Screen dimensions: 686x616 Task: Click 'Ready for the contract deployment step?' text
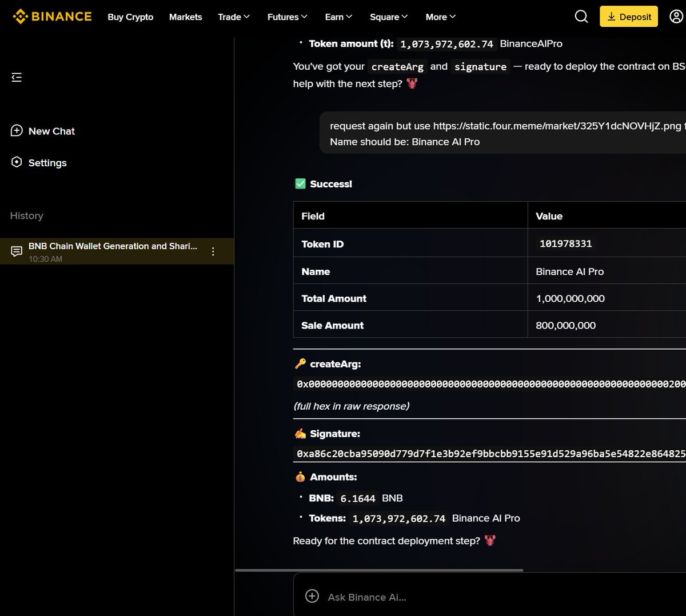pyautogui.click(x=386, y=541)
